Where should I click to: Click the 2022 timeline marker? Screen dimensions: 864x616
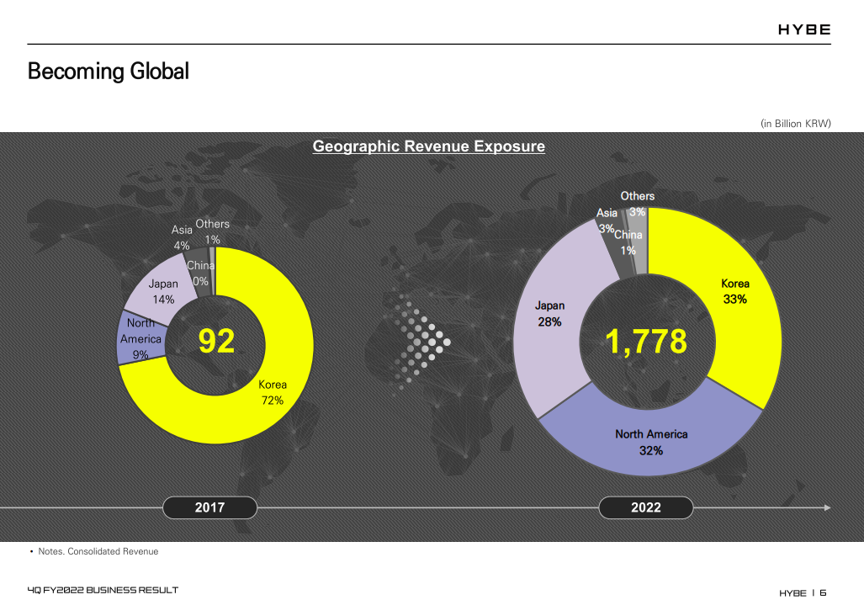646,507
